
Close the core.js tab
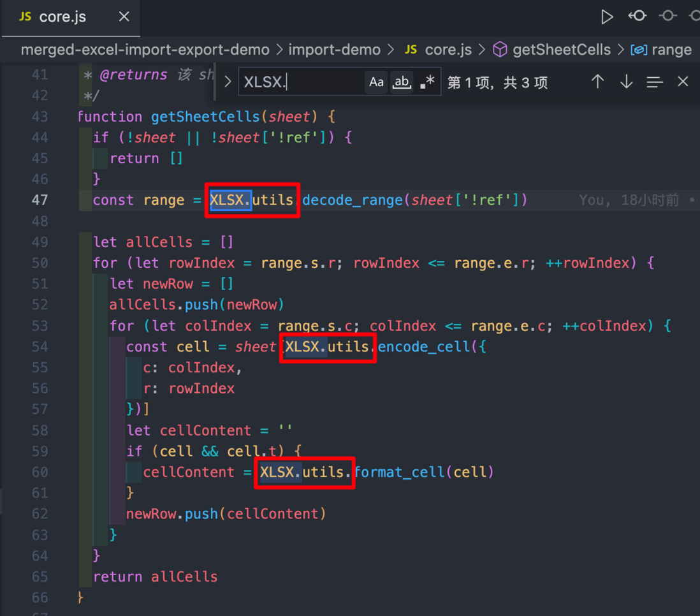(x=124, y=17)
